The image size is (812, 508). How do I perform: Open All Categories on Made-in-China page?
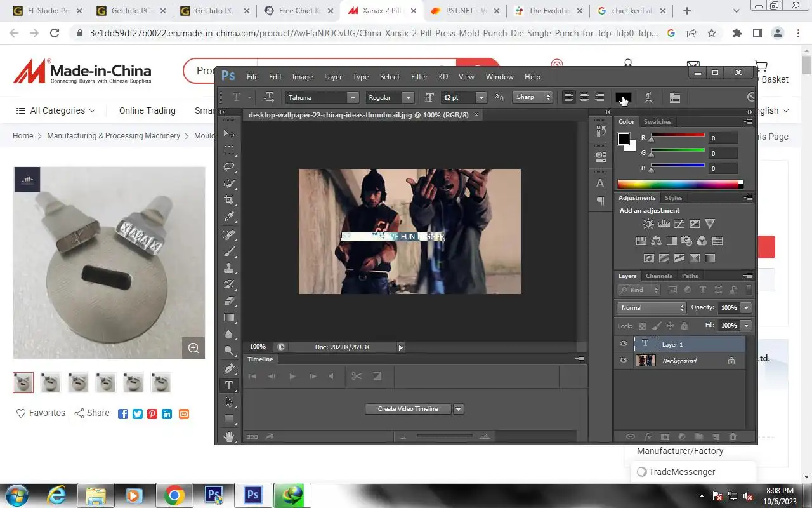point(56,110)
